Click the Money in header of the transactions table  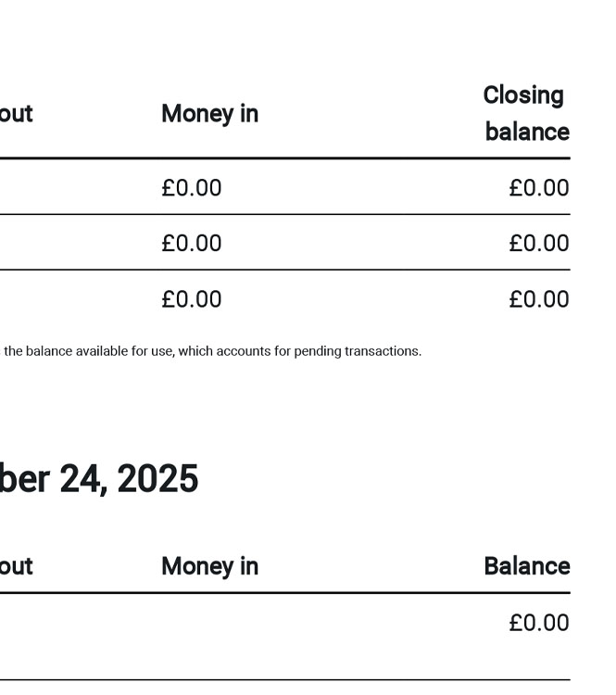coord(209,566)
